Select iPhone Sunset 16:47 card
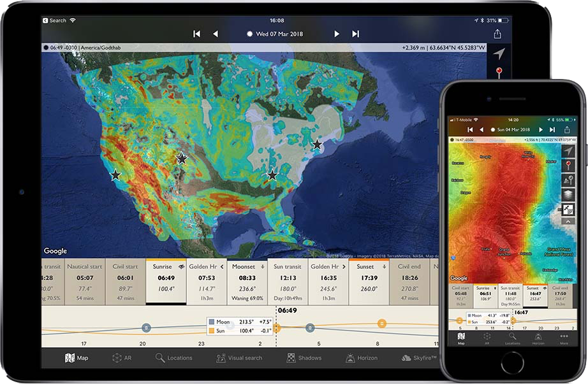This screenshot has height=386, width=588. (x=535, y=296)
